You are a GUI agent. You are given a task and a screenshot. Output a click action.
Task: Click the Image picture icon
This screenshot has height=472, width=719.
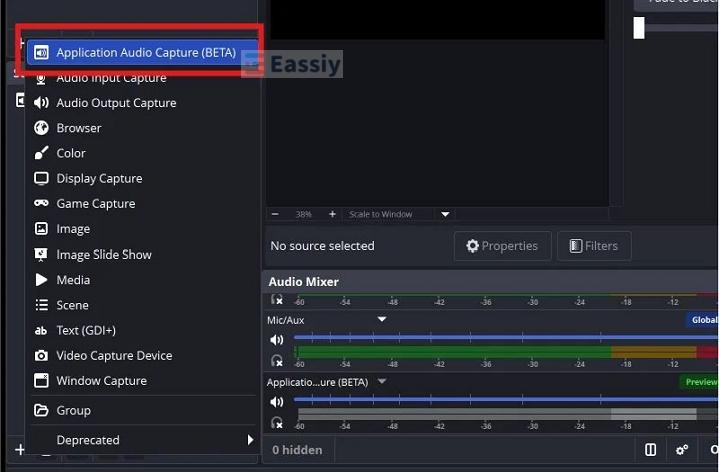click(41, 228)
